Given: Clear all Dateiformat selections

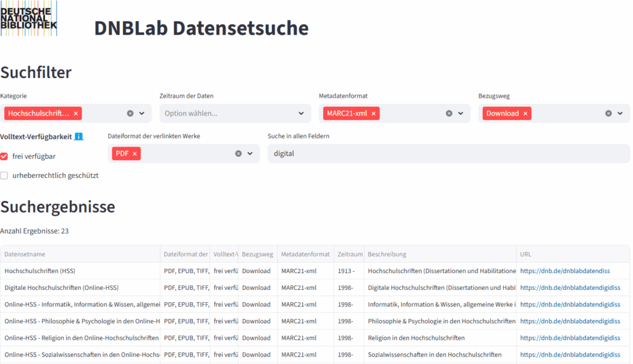Looking at the screenshot, I should pyautogui.click(x=239, y=153).
